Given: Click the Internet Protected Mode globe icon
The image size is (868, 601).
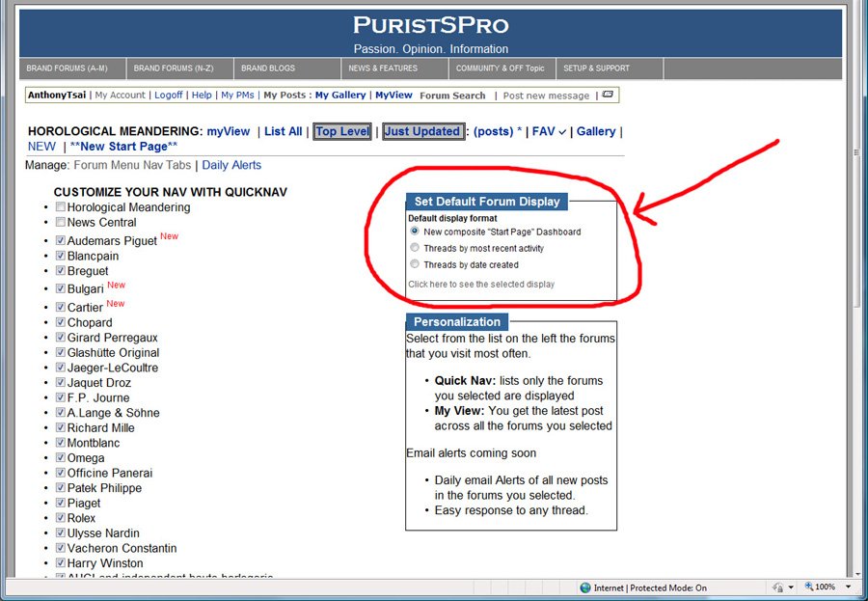Looking at the screenshot, I should click(584, 587).
